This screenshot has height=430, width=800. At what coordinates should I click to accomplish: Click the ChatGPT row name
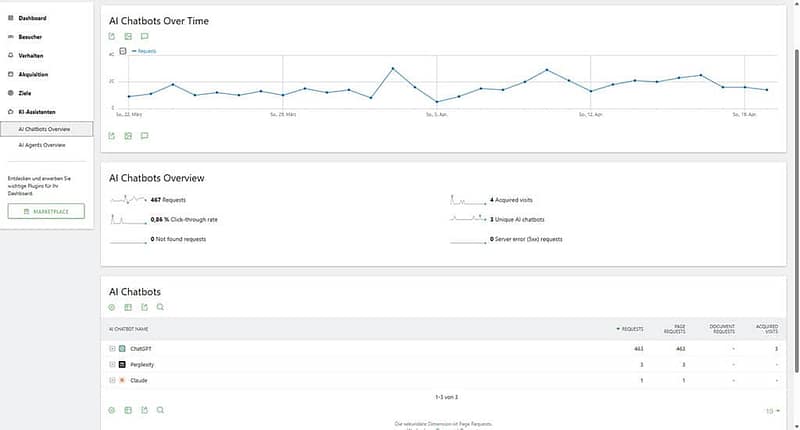click(141, 349)
